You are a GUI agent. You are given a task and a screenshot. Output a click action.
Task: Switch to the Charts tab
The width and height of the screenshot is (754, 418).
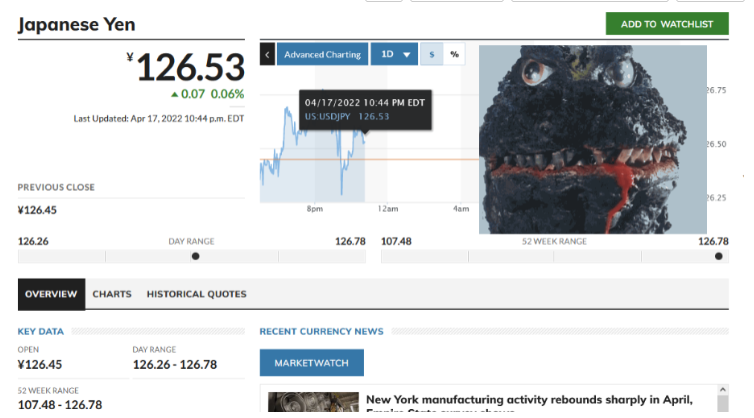coord(112,294)
